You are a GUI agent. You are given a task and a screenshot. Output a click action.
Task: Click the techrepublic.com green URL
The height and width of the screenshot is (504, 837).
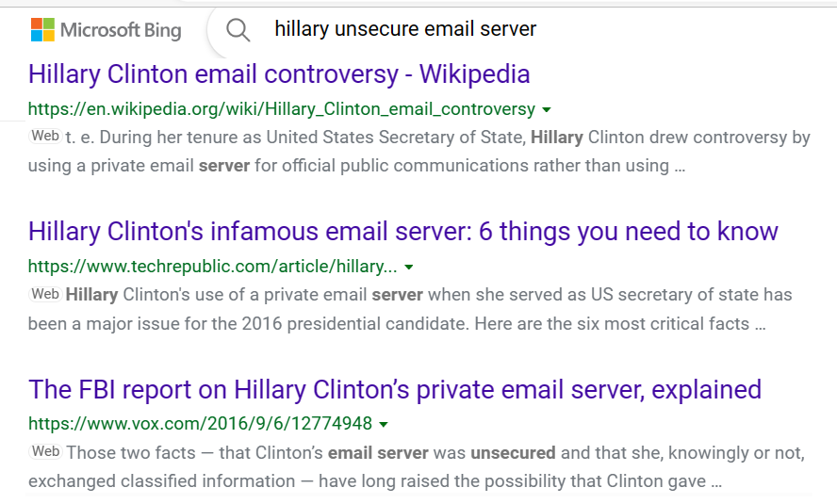coord(212,267)
